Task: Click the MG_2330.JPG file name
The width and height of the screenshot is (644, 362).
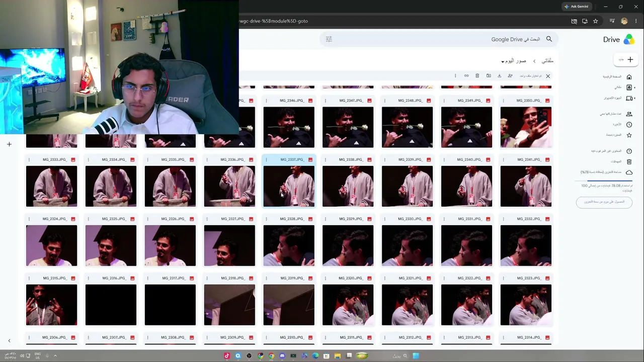Action: coord(411,219)
